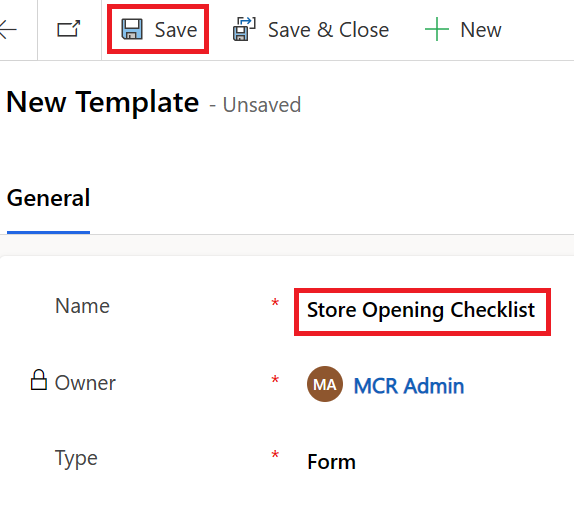Image resolution: width=574 pixels, height=514 pixels.
Task: Click the Save & Close button
Action: coord(310,29)
